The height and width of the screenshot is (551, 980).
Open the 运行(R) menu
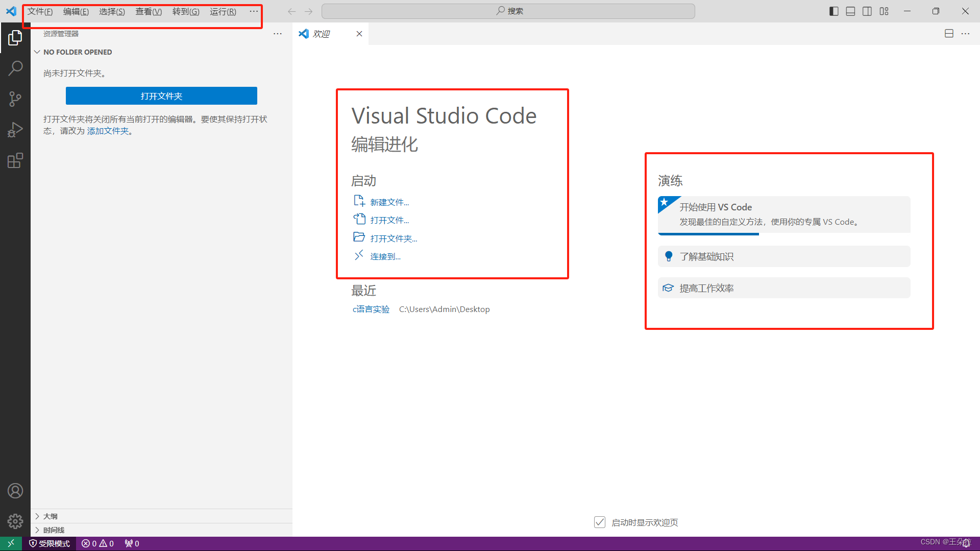coord(223,11)
